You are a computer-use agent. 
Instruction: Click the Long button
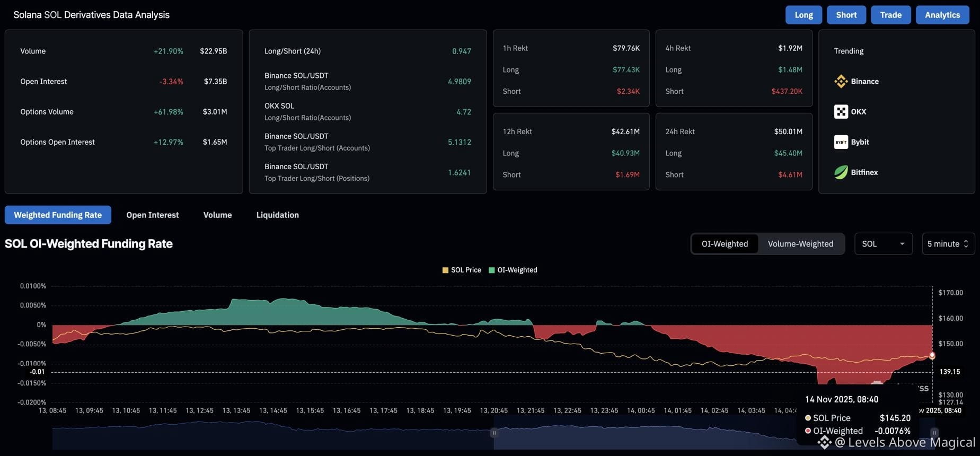pyautogui.click(x=804, y=15)
